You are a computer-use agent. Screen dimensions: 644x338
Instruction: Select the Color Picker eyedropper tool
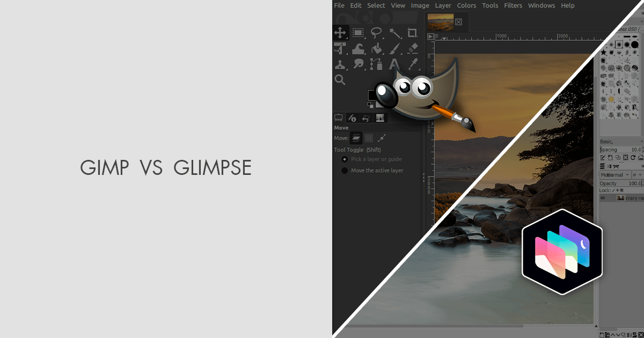pyautogui.click(x=412, y=64)
